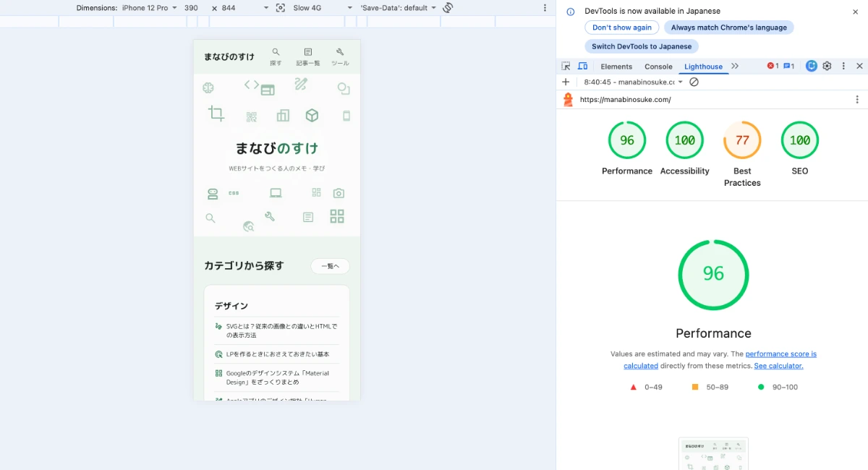Open DevTools settings gear

coord(827,66)
